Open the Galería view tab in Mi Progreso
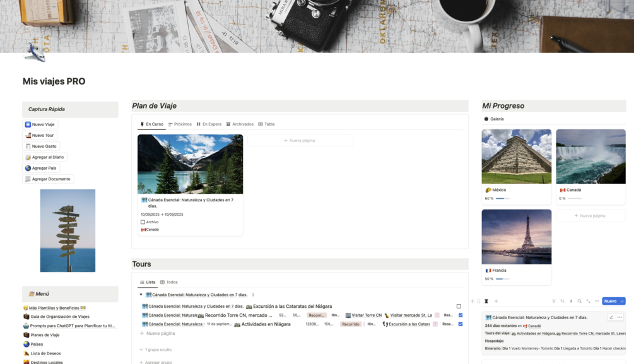The image size is (634, 364). pos(494,119)
